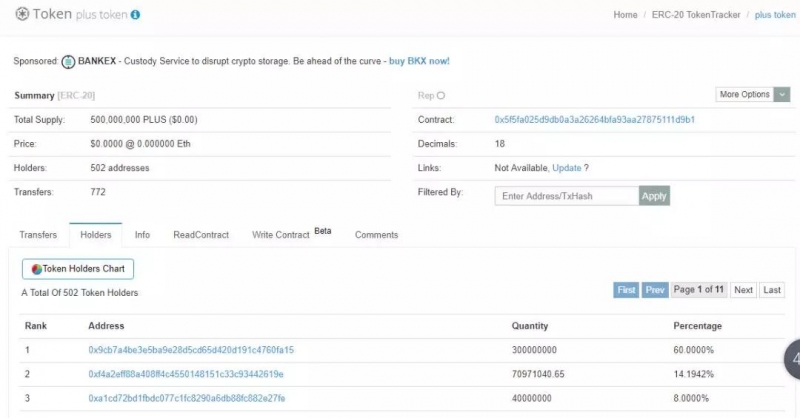
Task: Click the Token logo icon in header
Action: click(x=22, y=15)
